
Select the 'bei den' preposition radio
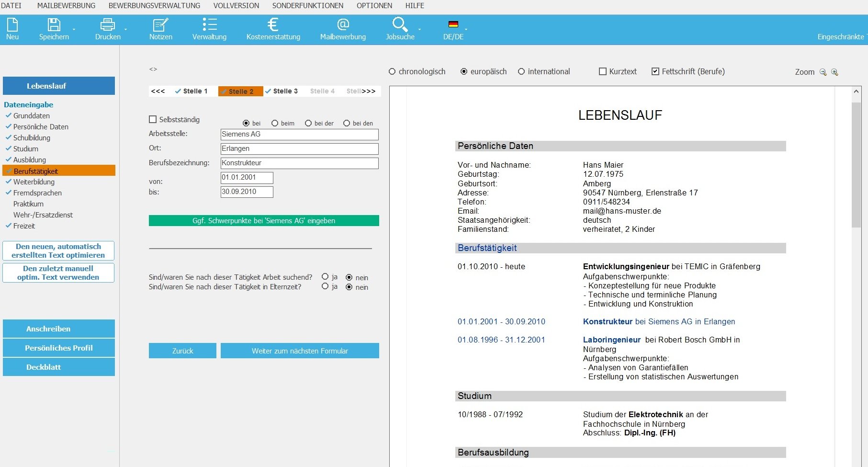347,123
